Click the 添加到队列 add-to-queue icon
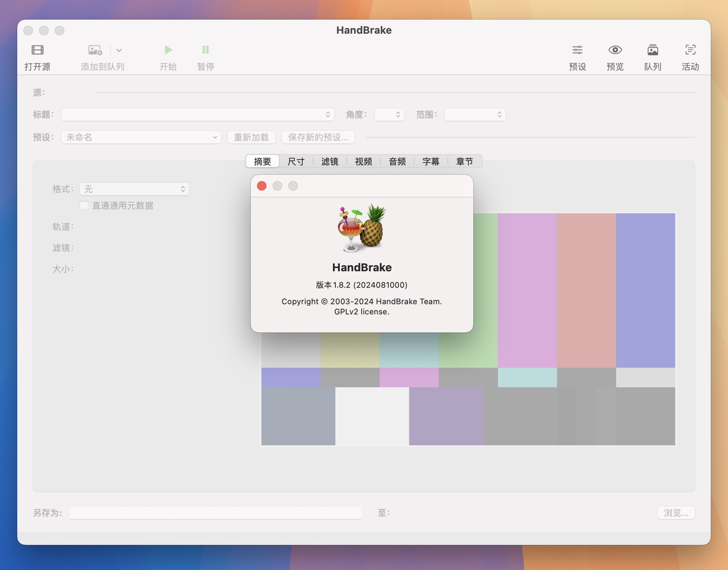728x570 pixels. tap(95, 50)
